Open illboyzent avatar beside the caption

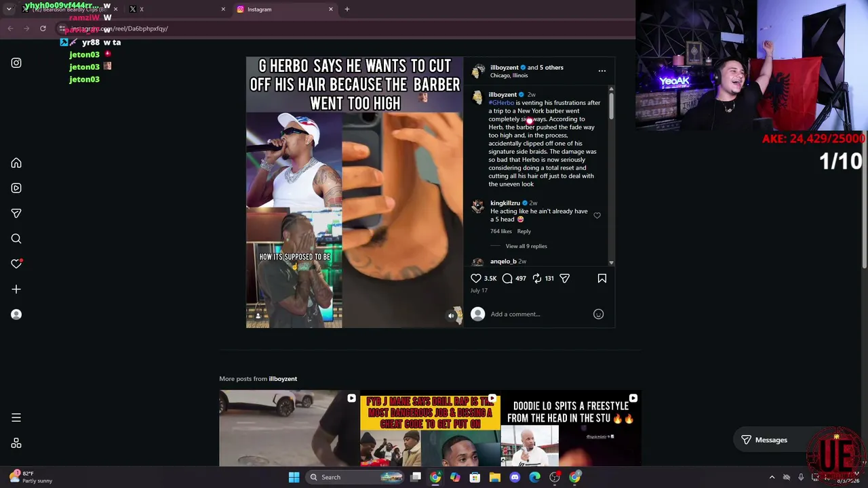(x=478, y=99)
